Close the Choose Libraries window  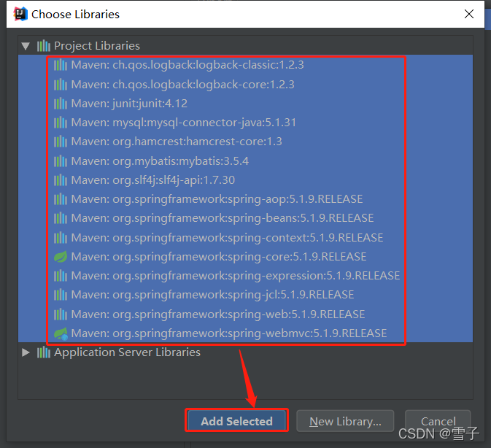[469, 14]
